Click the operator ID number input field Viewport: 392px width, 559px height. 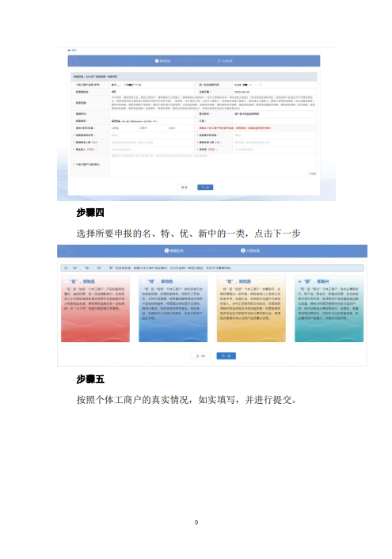(152, 135)
